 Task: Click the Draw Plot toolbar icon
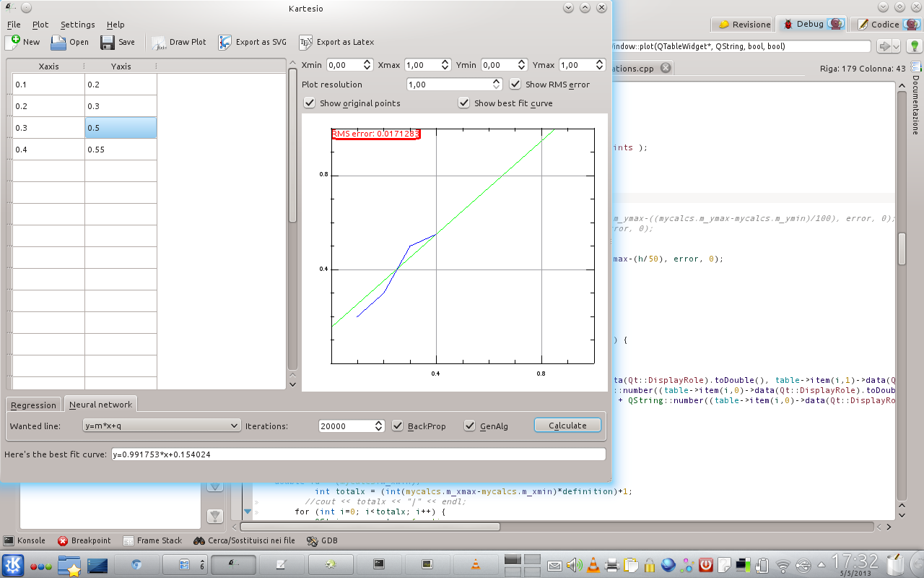(x=159, y=42)
